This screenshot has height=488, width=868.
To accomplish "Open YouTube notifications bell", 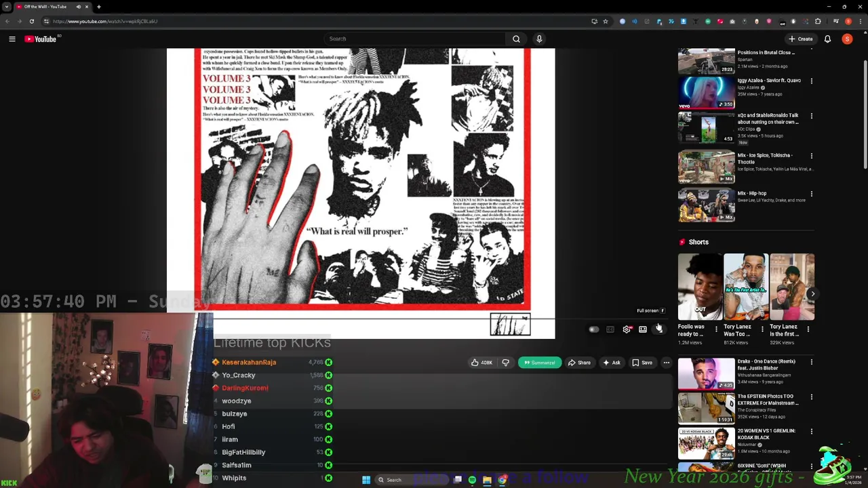I will [x=827, y=39].
